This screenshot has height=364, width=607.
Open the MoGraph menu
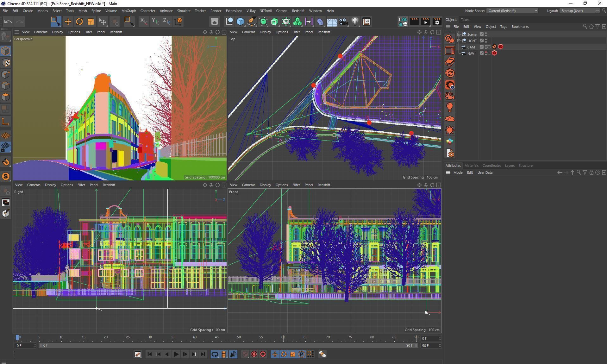pyautogui.click(x=128, y=11)
